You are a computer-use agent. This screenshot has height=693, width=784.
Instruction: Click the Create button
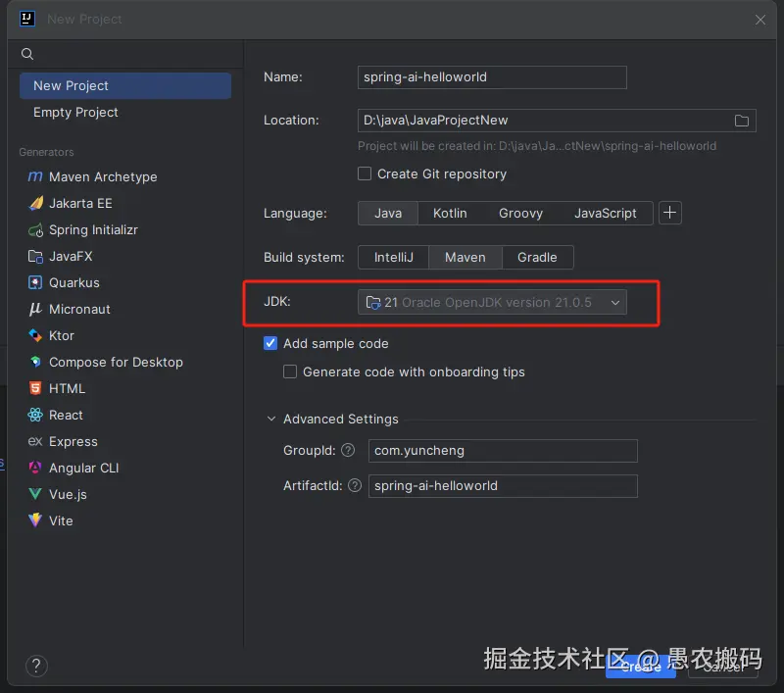coord(641,667)
